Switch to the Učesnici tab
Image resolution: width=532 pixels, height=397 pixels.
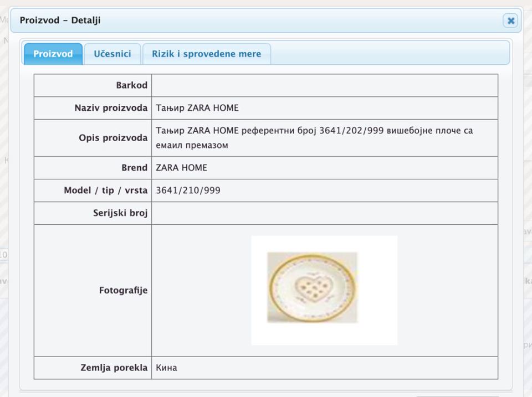[112, 54]
